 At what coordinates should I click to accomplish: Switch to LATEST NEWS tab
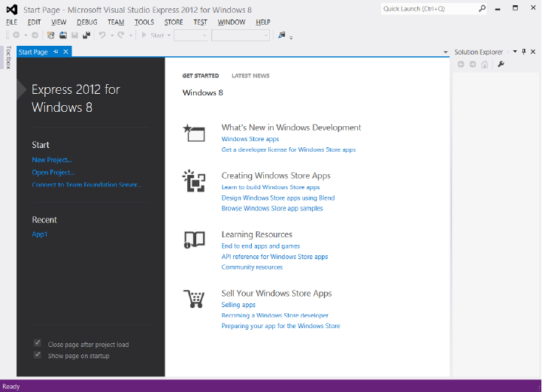coord(250,76)
